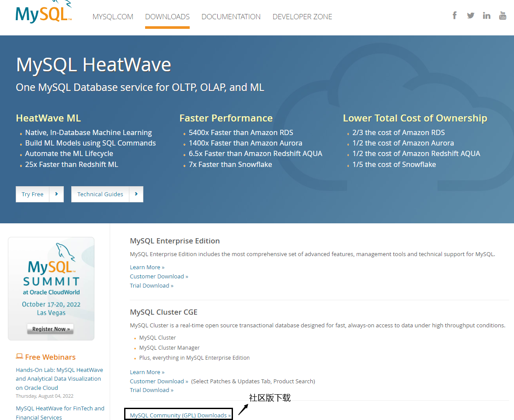The width and height of the screenshot is (514, 420).
Task: Open the Hands-On Lab MySQL HeatWave webinar
Action: [x=59, y=378]
